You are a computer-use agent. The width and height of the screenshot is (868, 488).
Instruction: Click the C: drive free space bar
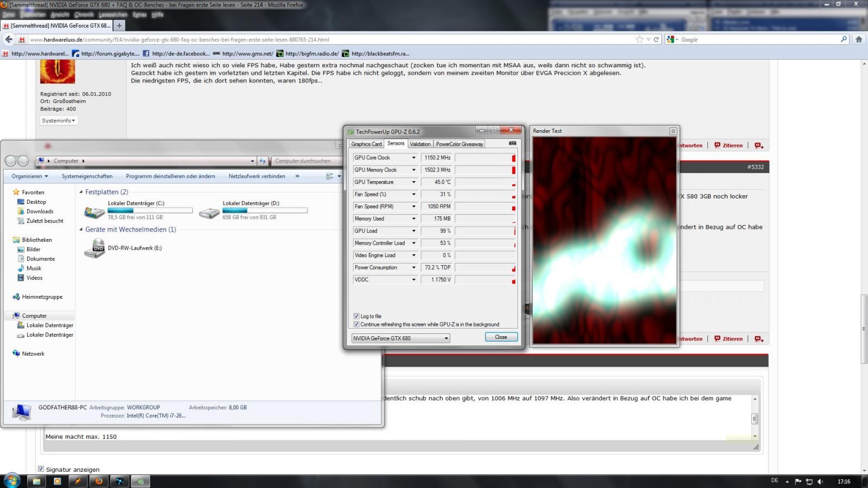click(x=150, y=210)
